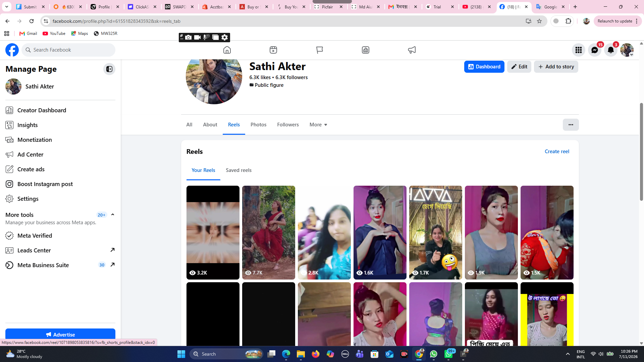The image size is (644, 362).
Task: Open Monetization in the sidebar
Action: (x=60, y=140)
